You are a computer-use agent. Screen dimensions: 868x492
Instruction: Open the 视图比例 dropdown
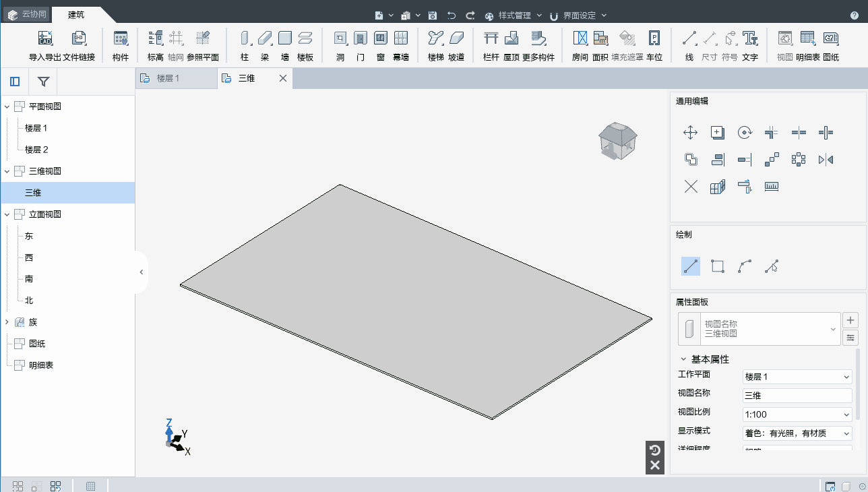pyautogui.click(x=797, y=414)
